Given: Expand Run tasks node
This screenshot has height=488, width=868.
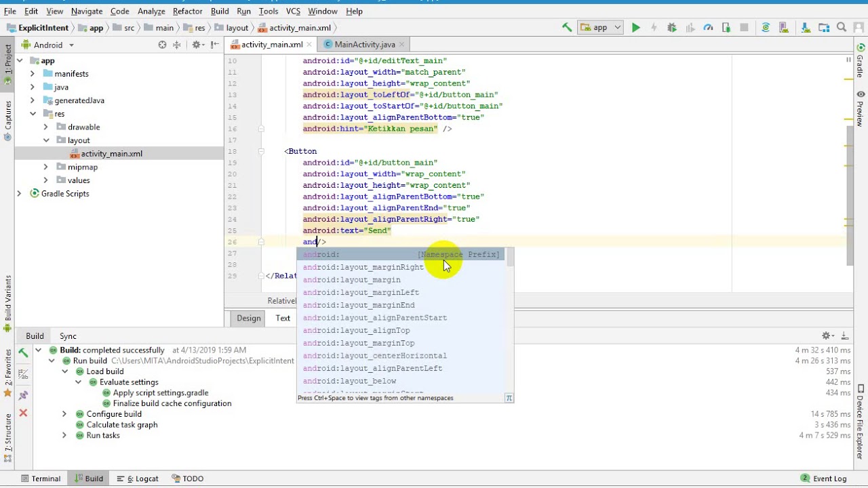Looking at the screenshot, I should coord(64,435).
